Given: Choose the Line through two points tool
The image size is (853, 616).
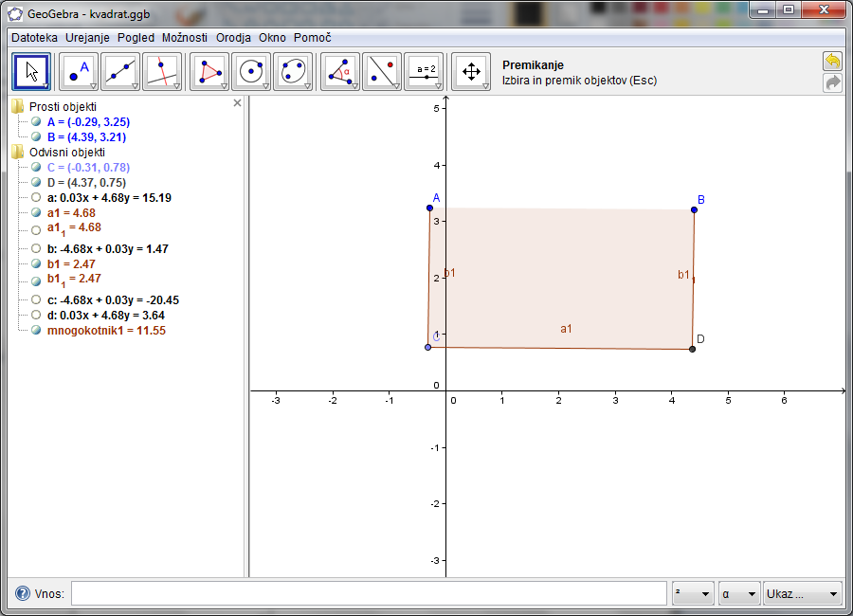Looking at the screenshot, I should [x=120, y=71].
